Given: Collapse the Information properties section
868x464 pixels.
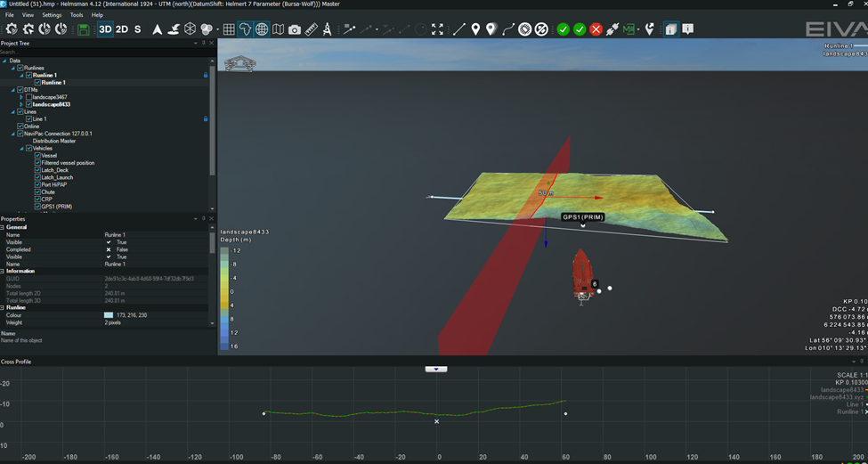Looking at the screenshot, I should (x=3, y=272).
